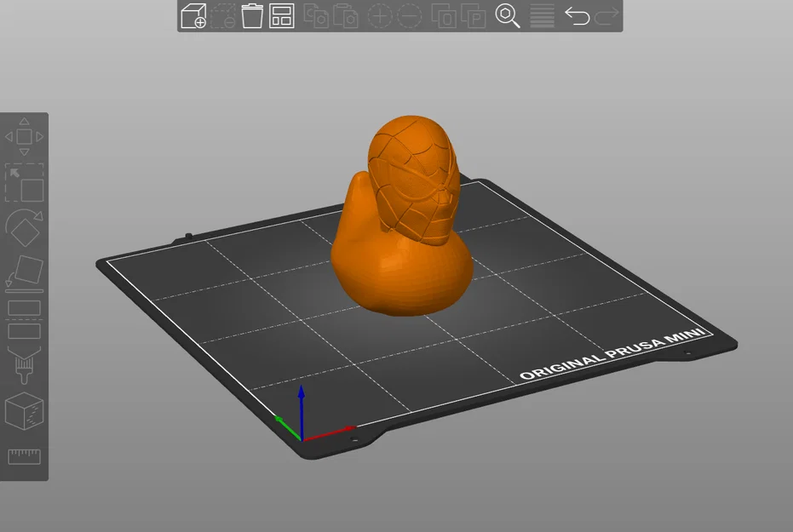793x532 pixels.
Task: Click the Split to parts icon
Action: click(x=474, y=15)
